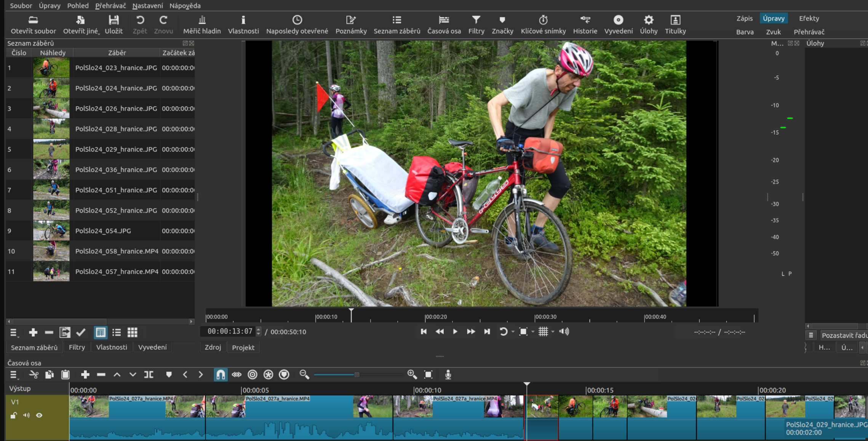Hide track V1 using the eye toggle

39,415
